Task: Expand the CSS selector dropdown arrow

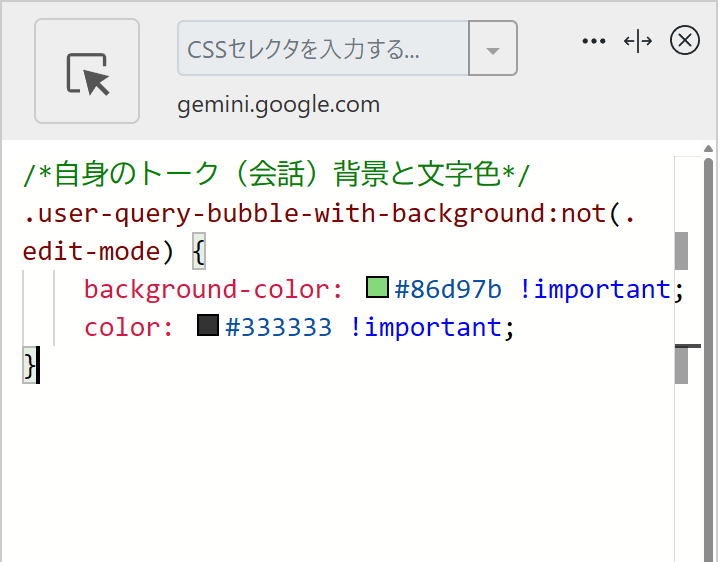Action: [493, 49]
